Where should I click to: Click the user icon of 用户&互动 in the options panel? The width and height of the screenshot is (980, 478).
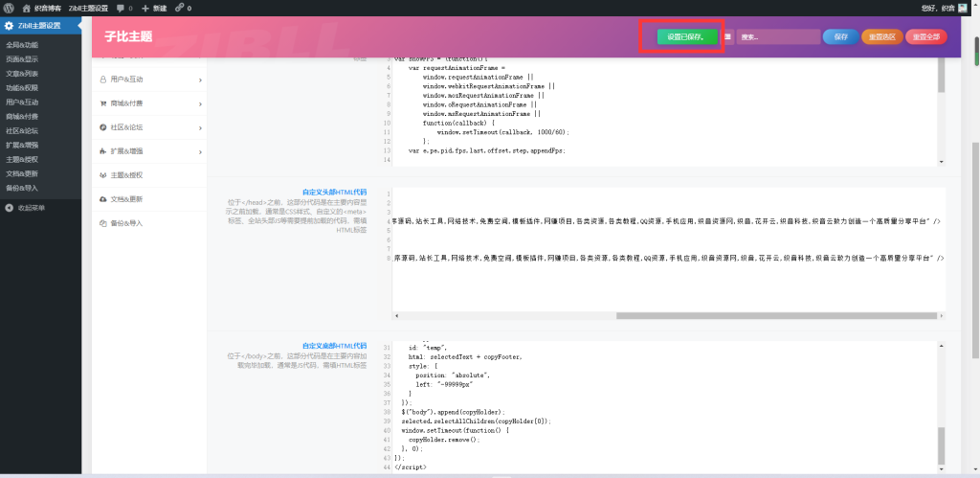click(103, 80)
